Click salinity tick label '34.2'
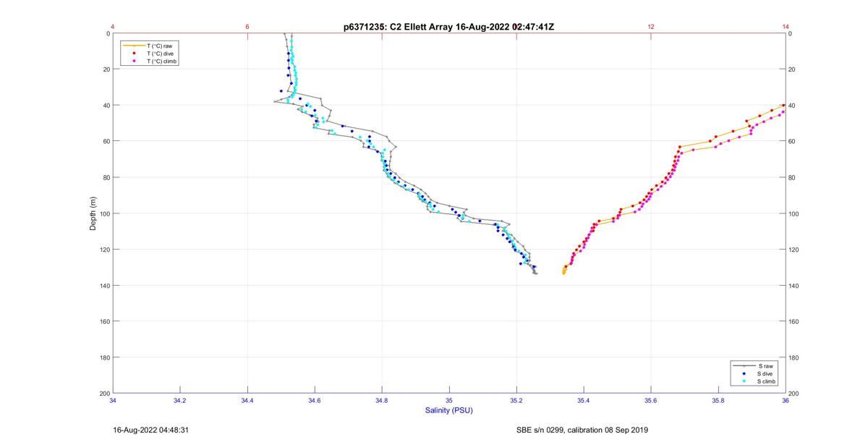Viewport: 868px width, 442px height. (180, 400)
